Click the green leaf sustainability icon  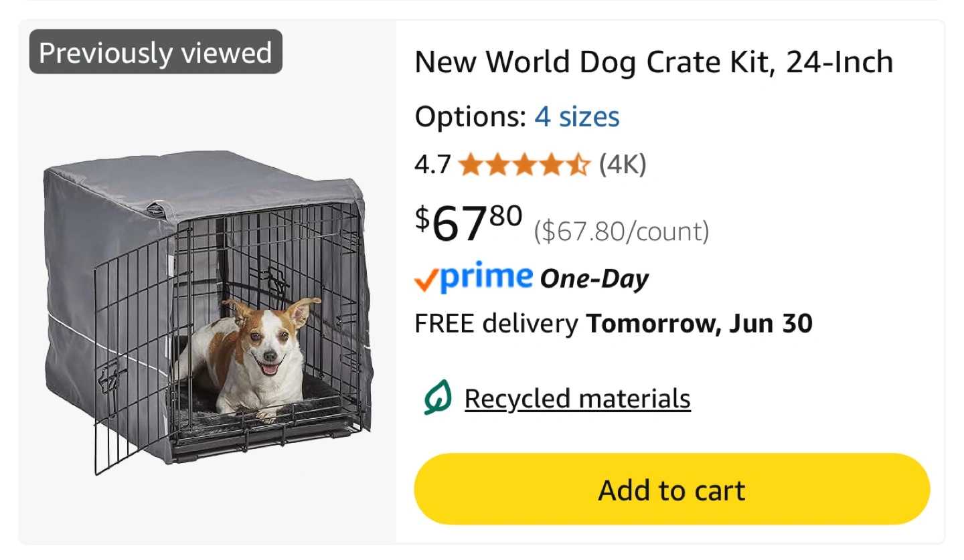tap(437, 398)
